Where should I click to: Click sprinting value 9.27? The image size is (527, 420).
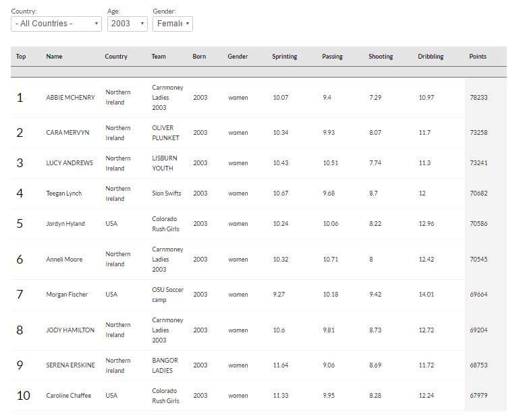[x=279, y=295]
